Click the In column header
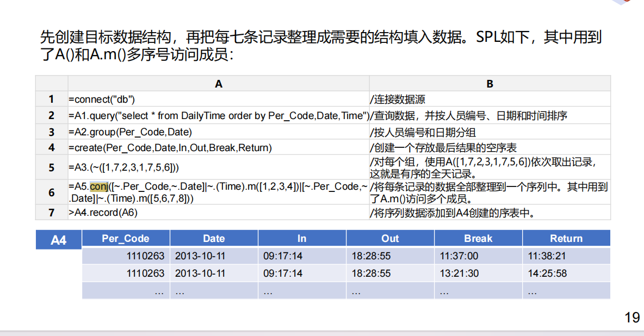Image resolution: width=644 pixels, height=336 pixels. [x=302, y=239]
